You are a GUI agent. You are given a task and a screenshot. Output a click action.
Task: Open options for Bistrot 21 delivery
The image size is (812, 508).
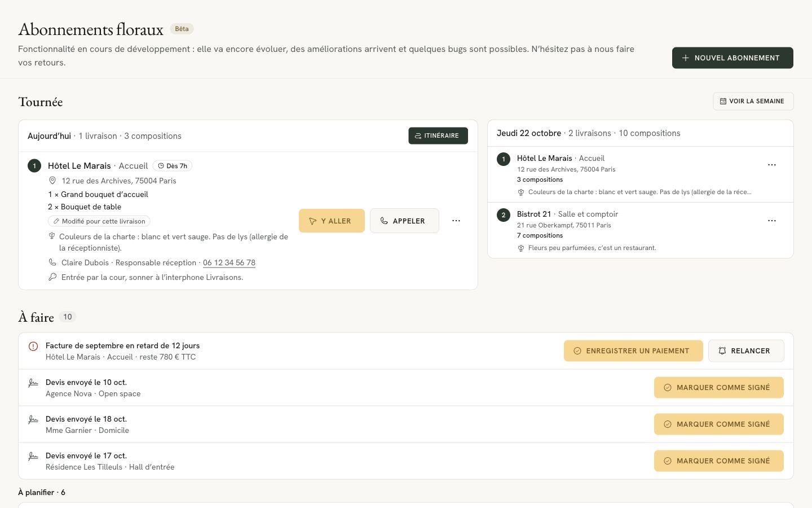pyautogui.click(x=772, y=221)
